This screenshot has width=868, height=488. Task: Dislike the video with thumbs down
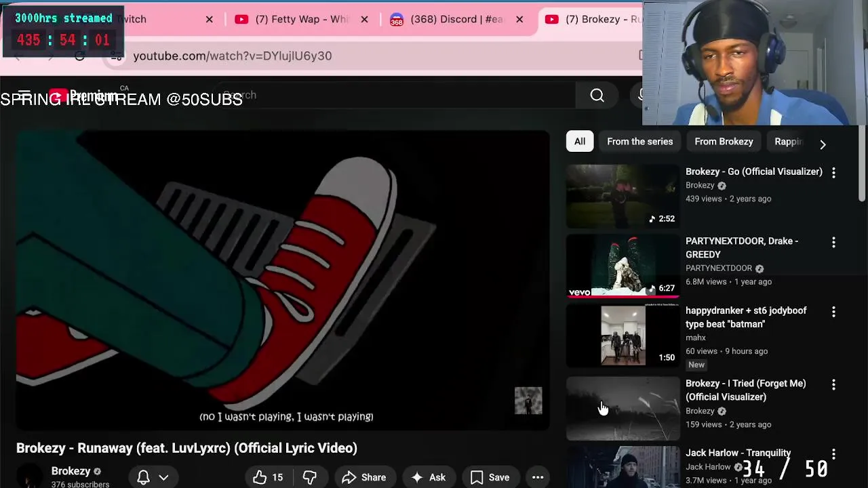(309, 477)
